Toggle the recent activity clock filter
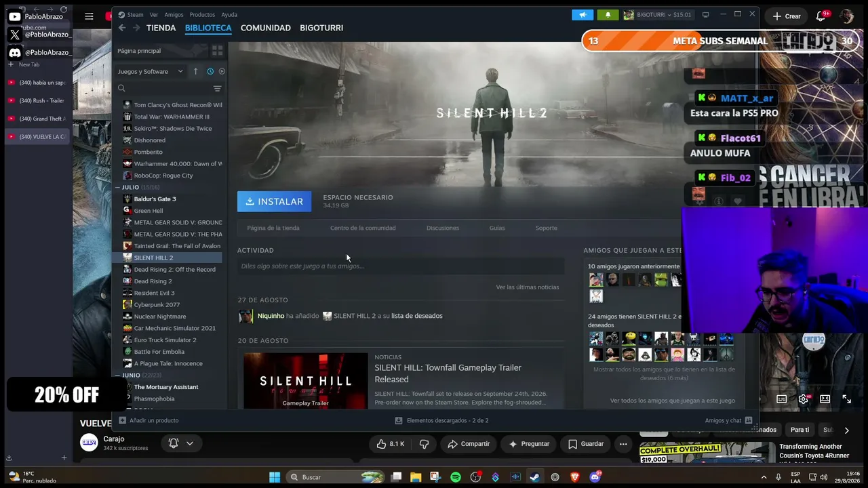 (x=210, y=71)
